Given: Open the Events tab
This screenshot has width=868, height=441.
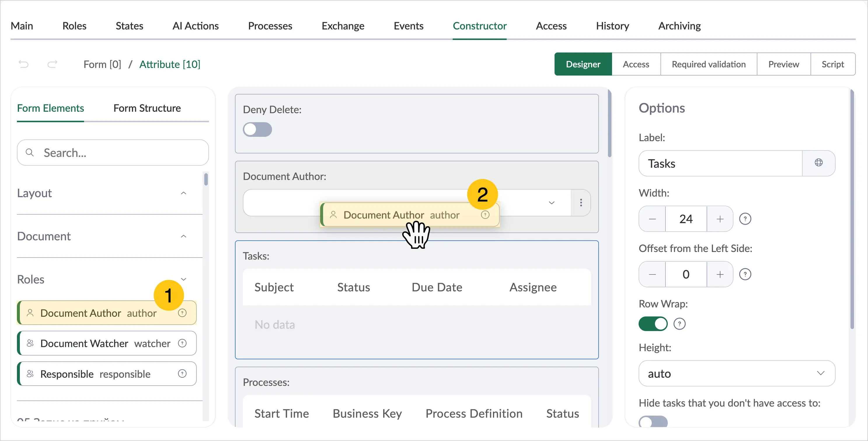Looking at the screenshot, I should (x=408, y=26).
